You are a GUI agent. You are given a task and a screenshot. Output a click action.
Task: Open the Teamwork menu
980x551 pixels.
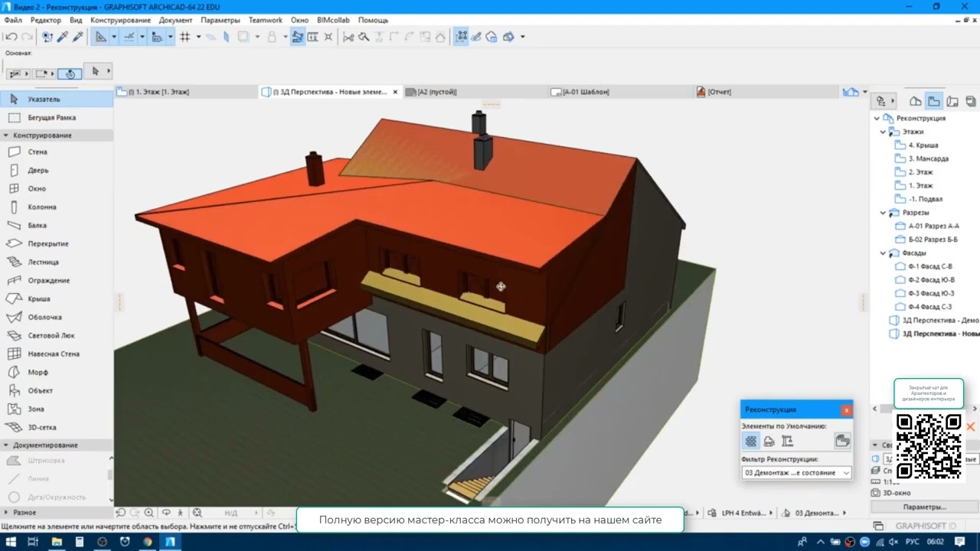click(x=266, y=20)
